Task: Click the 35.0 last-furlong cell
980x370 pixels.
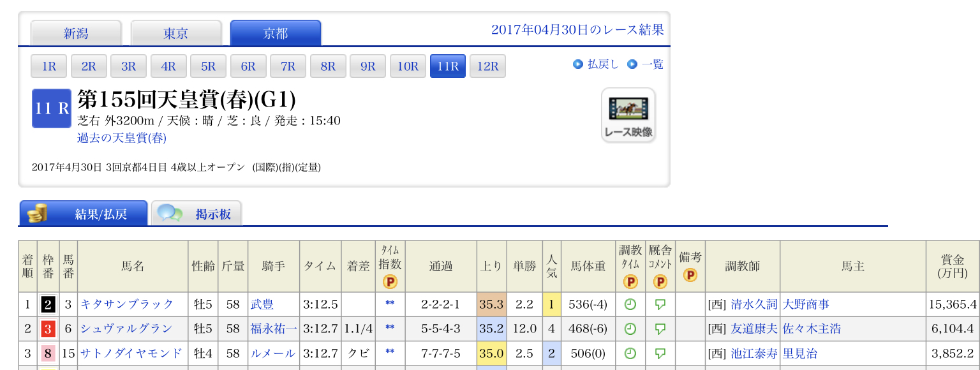Action: (491, 353)
